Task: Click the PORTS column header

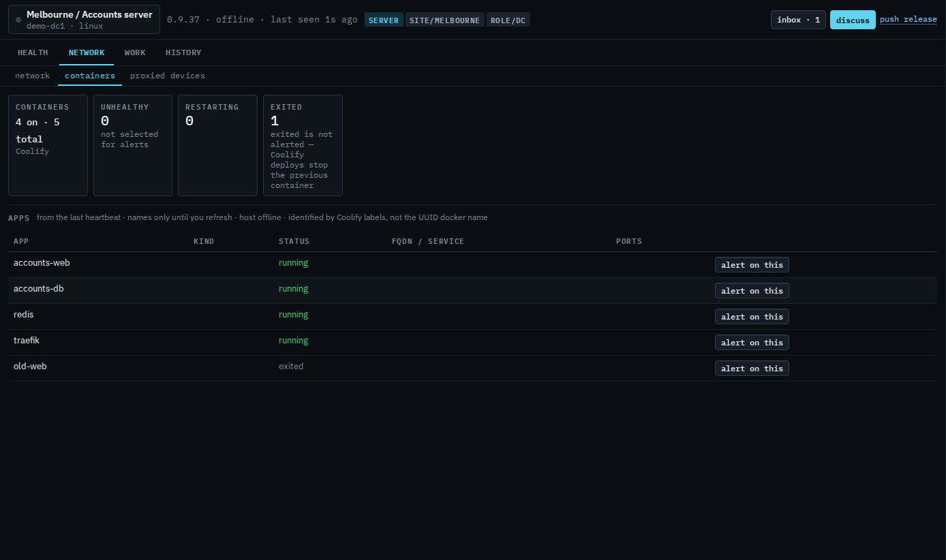Action: (x=629, y=241)
